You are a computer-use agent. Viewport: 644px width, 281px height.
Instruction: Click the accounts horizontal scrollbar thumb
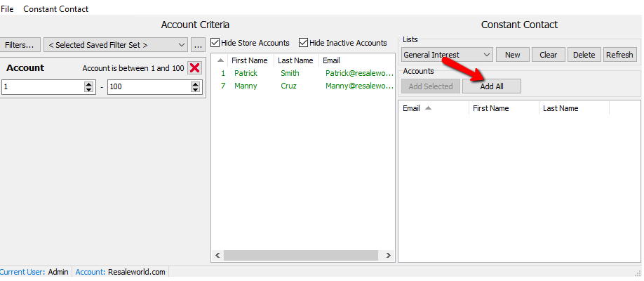pos(301,256)
